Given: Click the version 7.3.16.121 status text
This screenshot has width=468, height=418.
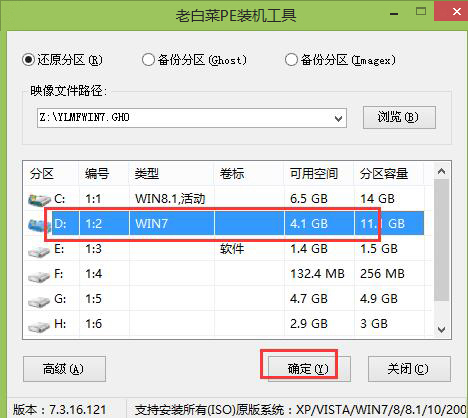Looking at the screenshot, I should 60,410.
